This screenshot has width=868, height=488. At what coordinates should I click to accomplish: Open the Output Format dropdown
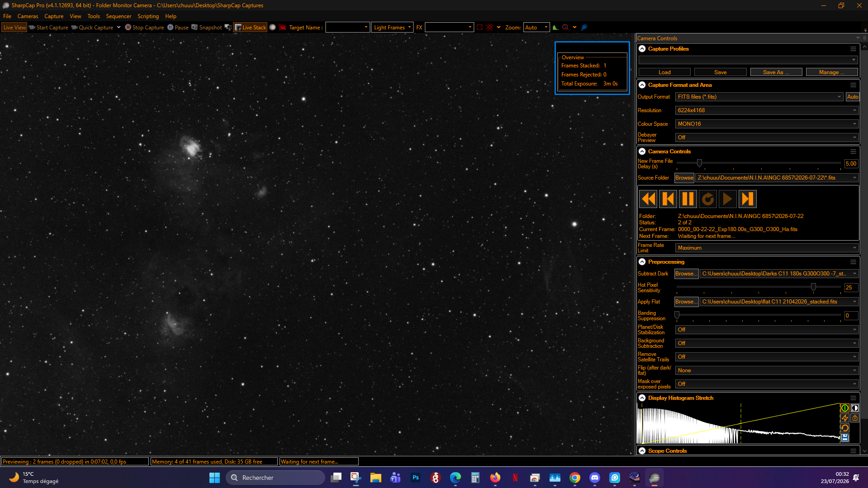tap(759, 97)
